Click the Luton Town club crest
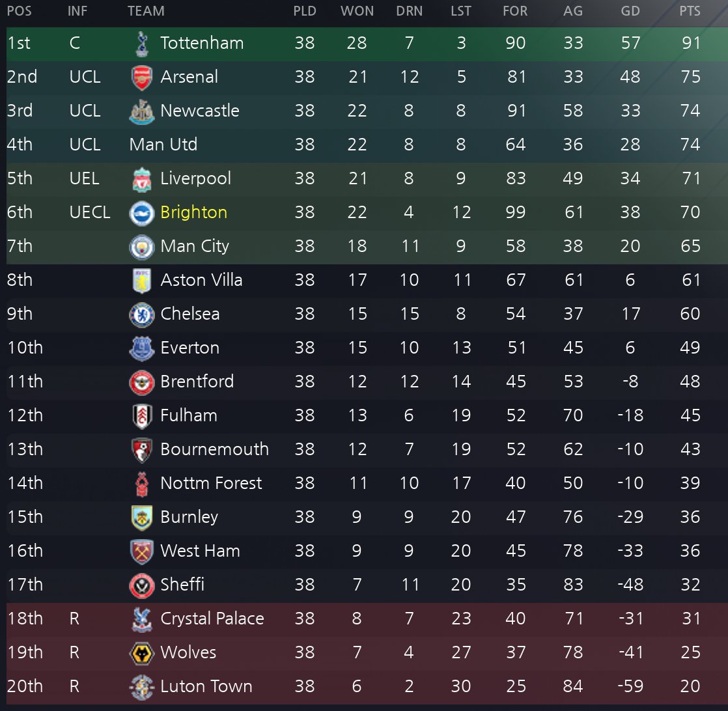Screen dimensions: 728x711 click(x=141, y=688)
